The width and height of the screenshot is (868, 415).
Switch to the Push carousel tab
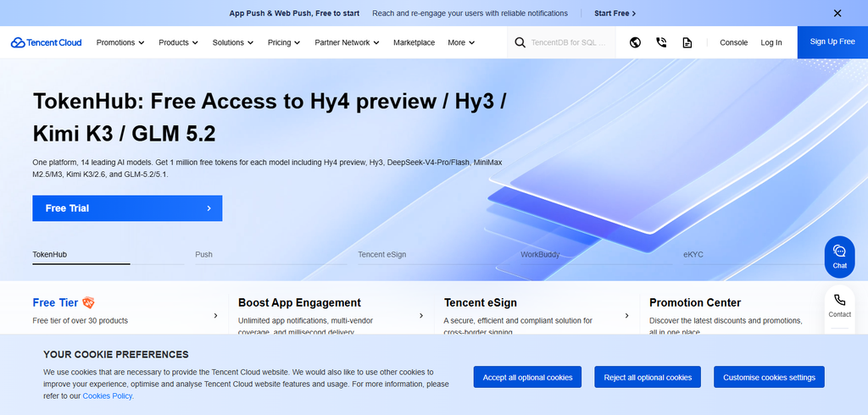tap(271, 255)
